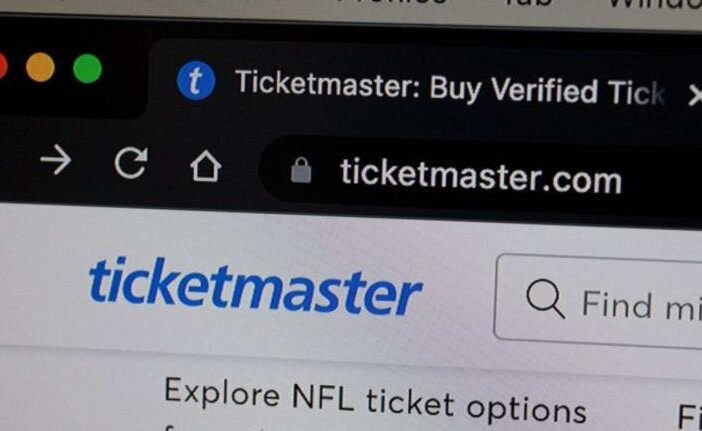
Task: Open the Tab menu in menu bar
Action: 528,4
